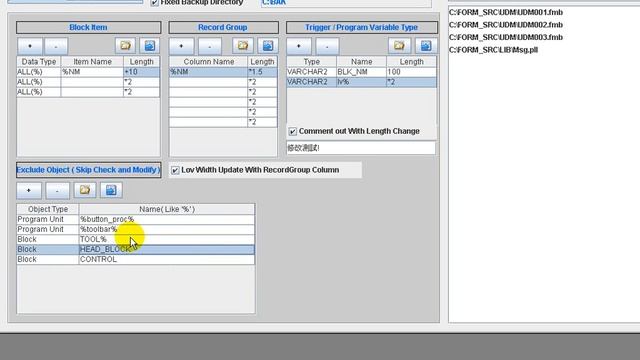Click minus button under Exclude Object
Viewport: 640px width, 360px height.
57,191
